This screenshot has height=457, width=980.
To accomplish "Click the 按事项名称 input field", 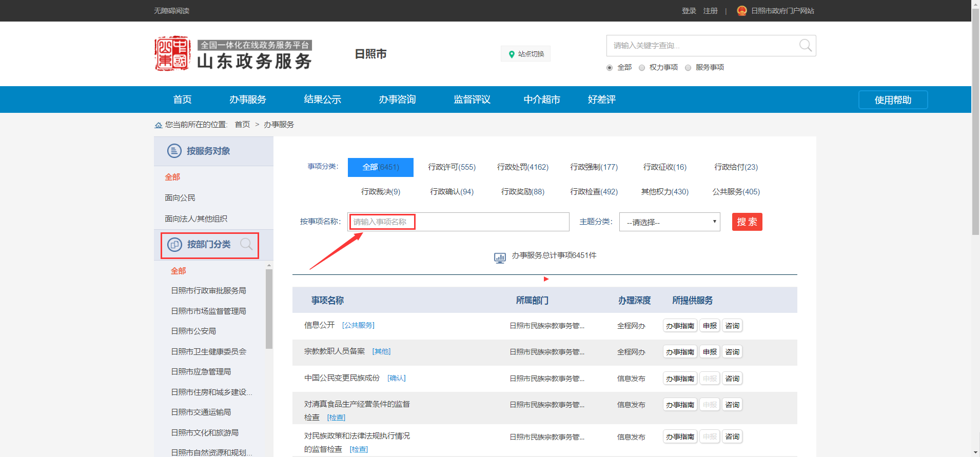I will click(458, 222).
